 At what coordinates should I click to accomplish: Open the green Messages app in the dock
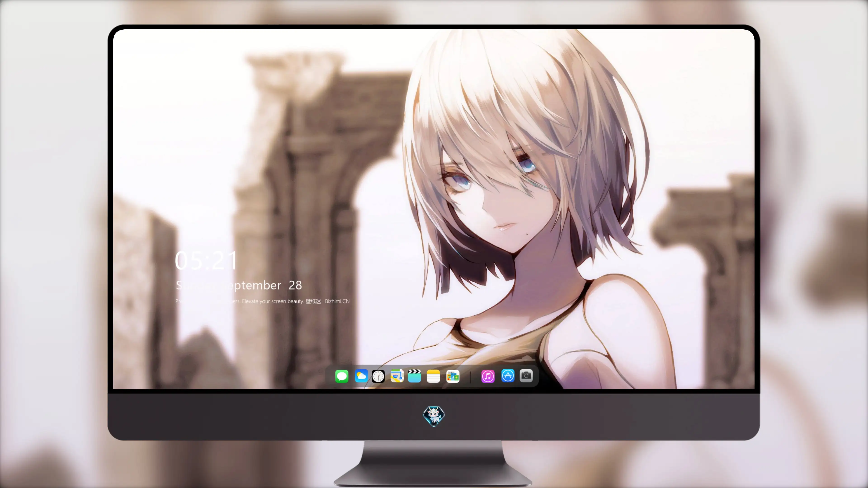coord(342,376)
